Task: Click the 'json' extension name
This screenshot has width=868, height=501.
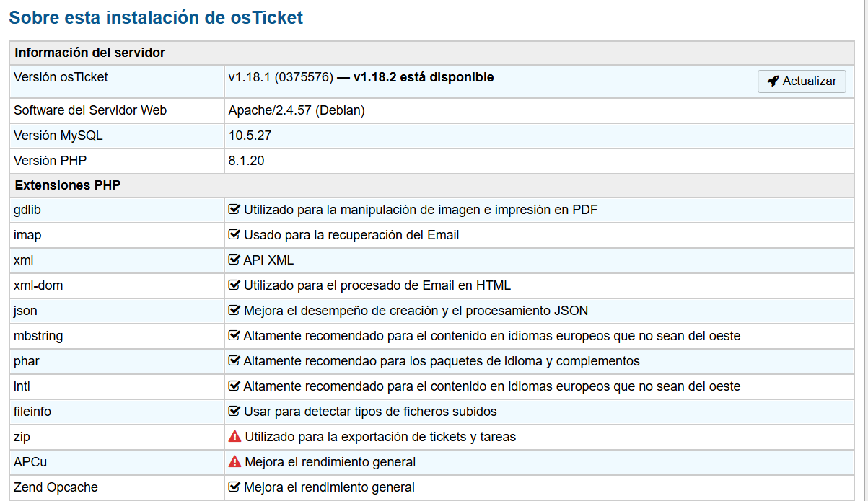Action: tap(25, 311)
